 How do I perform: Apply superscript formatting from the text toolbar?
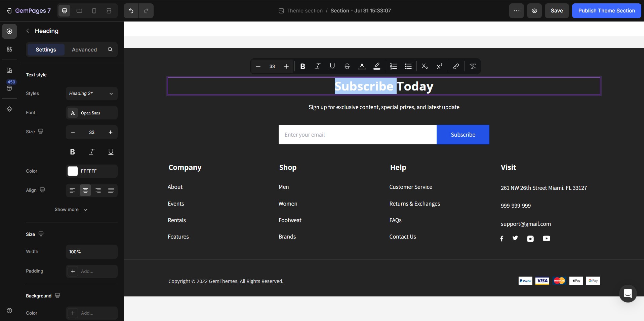(x=439, y=66)
